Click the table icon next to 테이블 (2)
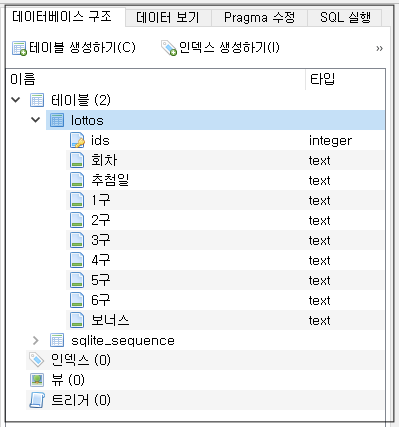 point(37,100)
